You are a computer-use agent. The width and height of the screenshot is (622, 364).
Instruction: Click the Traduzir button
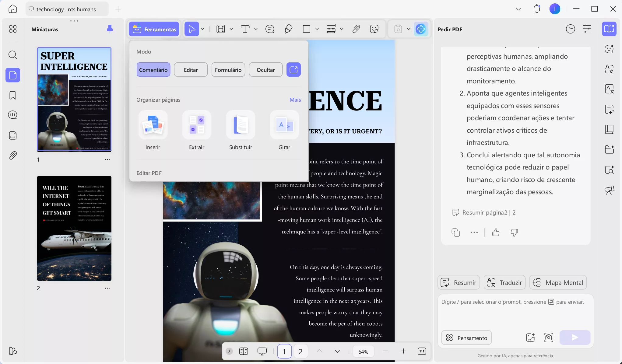click(504, 283)
